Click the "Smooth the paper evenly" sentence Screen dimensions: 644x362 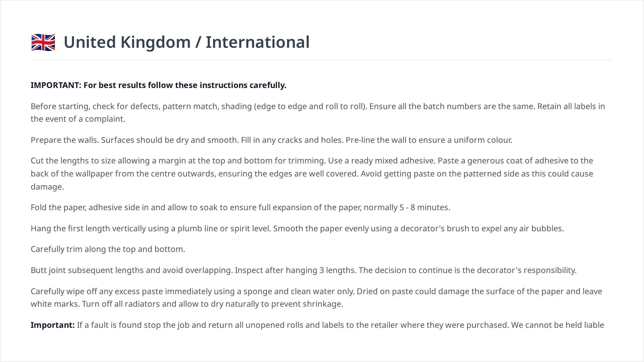(x=418, y=229)
